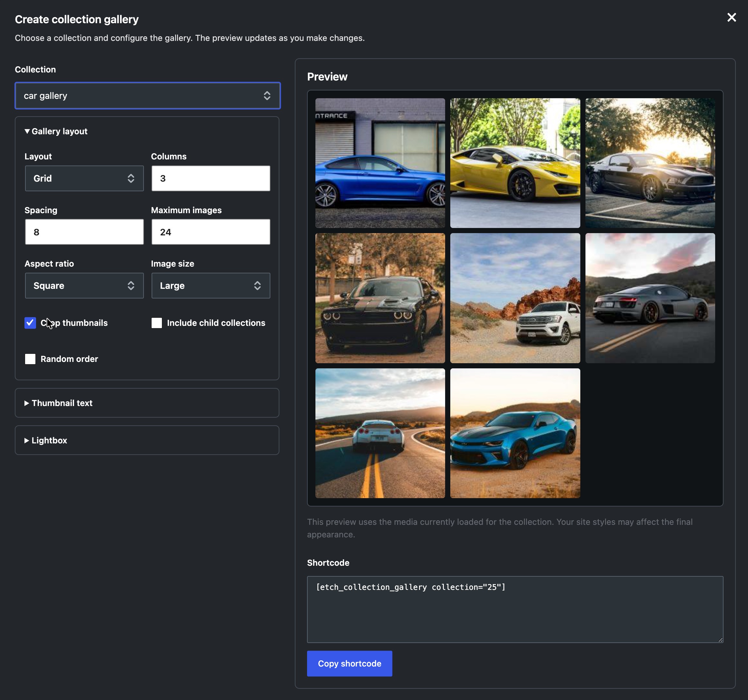Screen dimensions: 748x700
Task: Click the shortcode textarea resize handle
Action: 720,639
